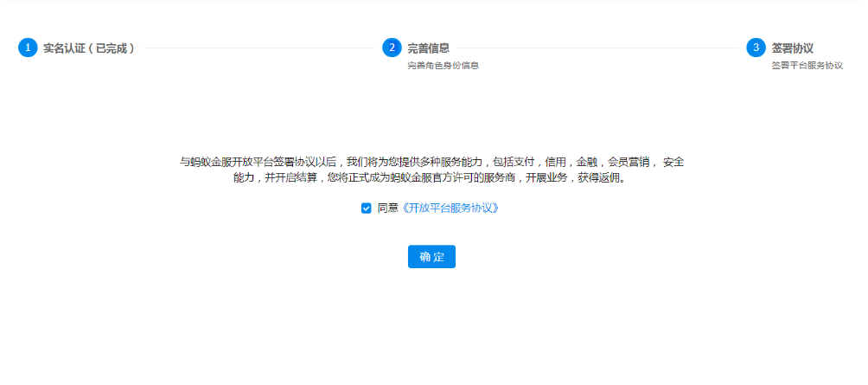
Task: Uncheck the agreement checkbox
Action: (367, 208)
